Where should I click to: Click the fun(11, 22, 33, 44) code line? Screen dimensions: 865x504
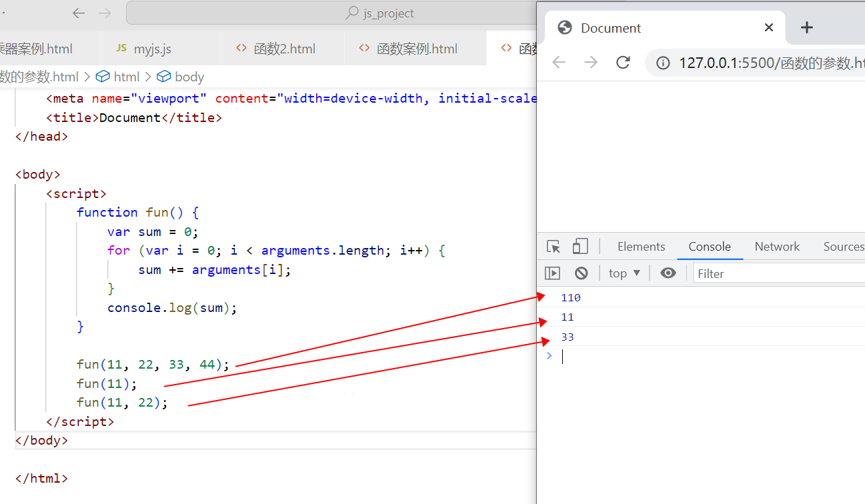[153, 365]
